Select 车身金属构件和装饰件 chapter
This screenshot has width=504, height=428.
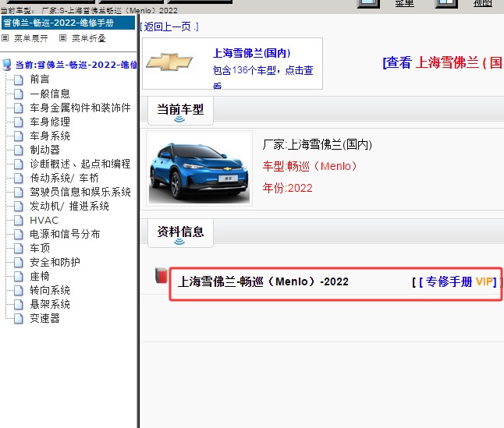point(80,108)
